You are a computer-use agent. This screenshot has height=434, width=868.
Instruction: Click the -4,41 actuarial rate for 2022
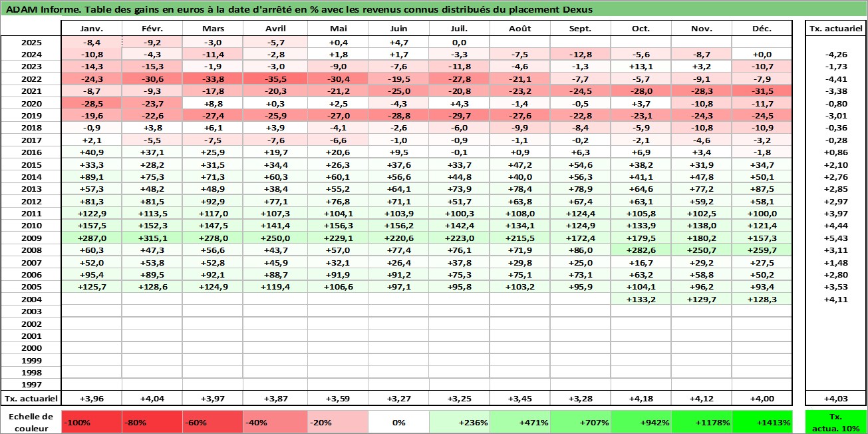[x=836, y=79]
